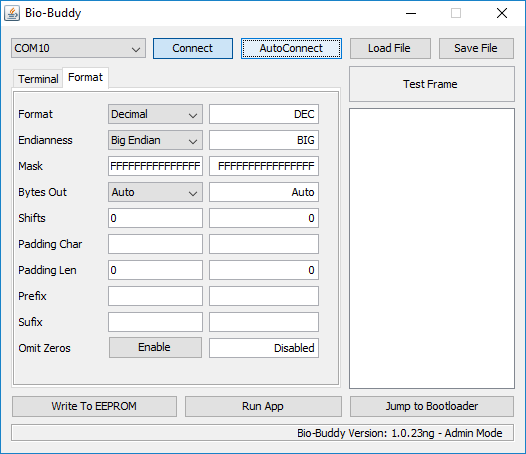Switch to the Terminal tab
This screenshot has height=454, width=526.
pyautogui.click(x=38, y=79)
